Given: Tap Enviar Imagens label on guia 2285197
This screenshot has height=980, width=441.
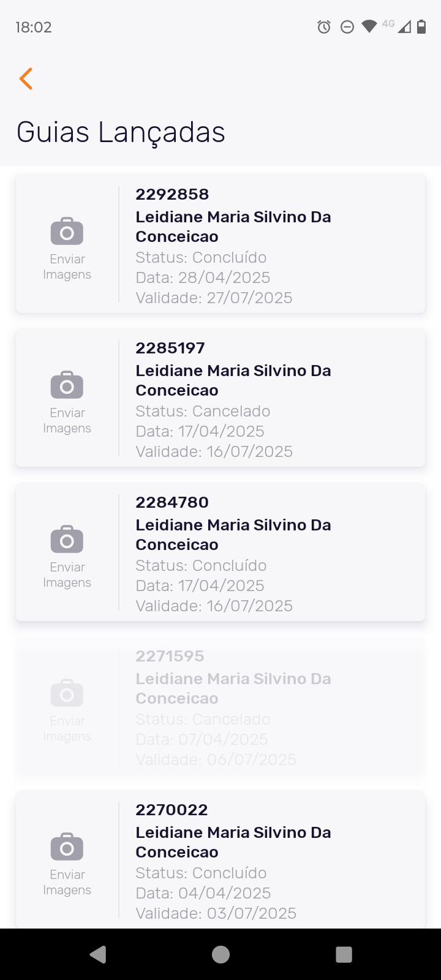Looking at the screenshot, I should tap(67, 421).
